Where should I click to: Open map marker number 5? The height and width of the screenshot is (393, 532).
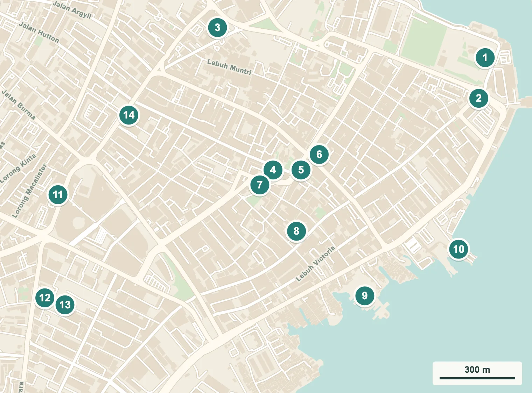tap(301, 170)
